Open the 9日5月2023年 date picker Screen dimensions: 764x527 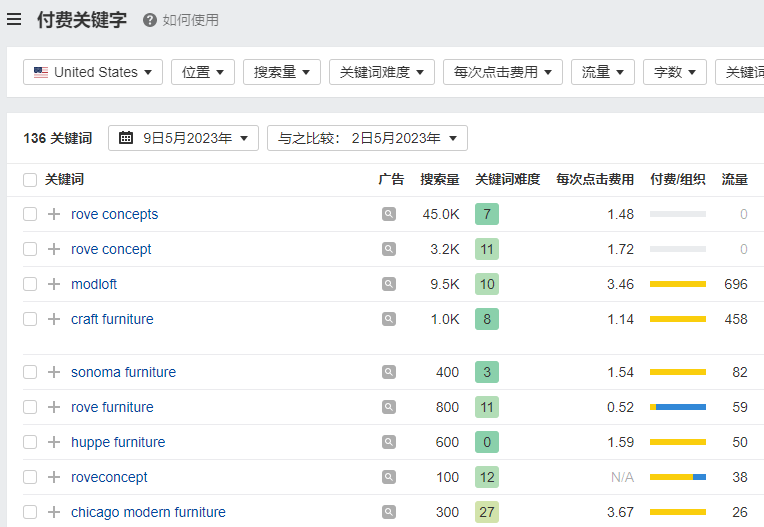[x=183, y=138]
